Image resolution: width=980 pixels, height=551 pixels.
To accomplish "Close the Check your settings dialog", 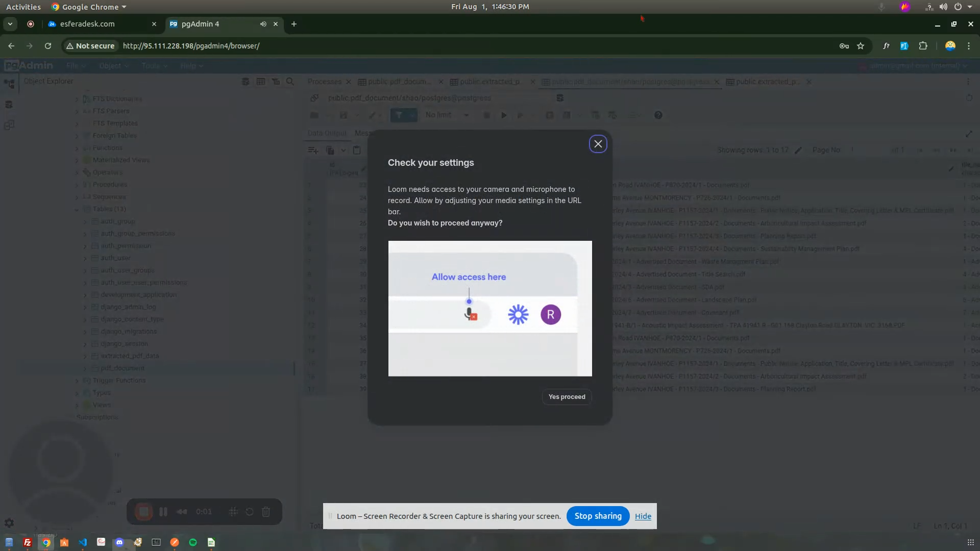I will coord(598,144).
